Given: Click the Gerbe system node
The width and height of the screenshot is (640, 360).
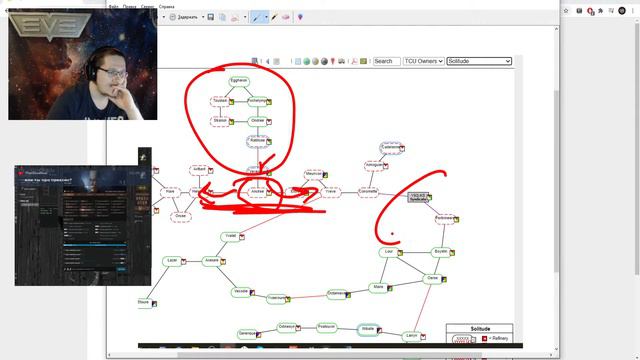Looking at the screenshot, I should [x=432, y=278].
